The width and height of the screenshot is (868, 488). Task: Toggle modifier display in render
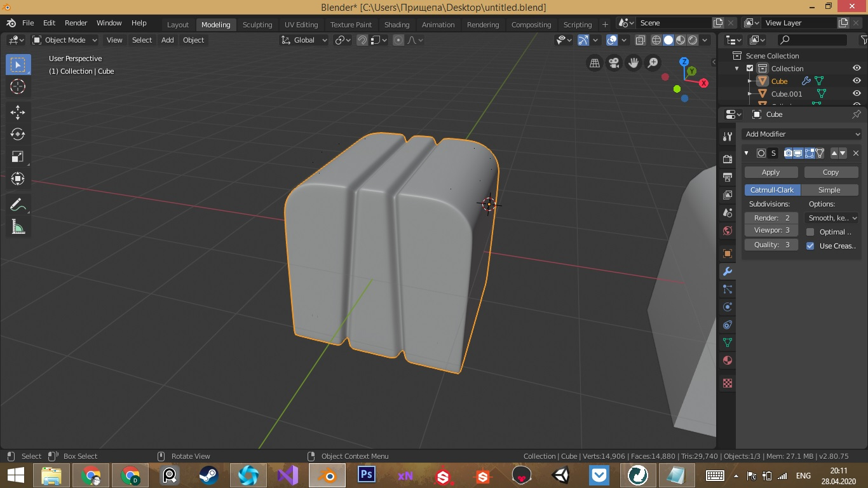pos(789,153)
